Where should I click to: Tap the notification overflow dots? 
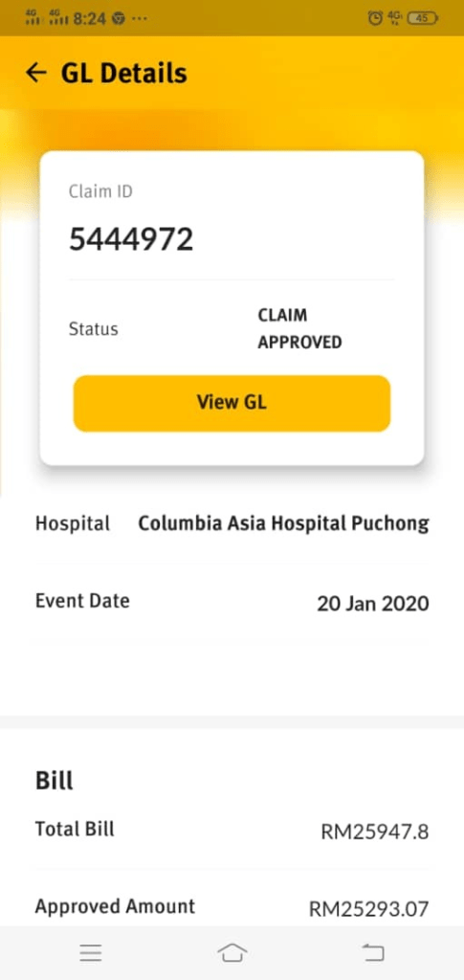(x=140, y=19)
